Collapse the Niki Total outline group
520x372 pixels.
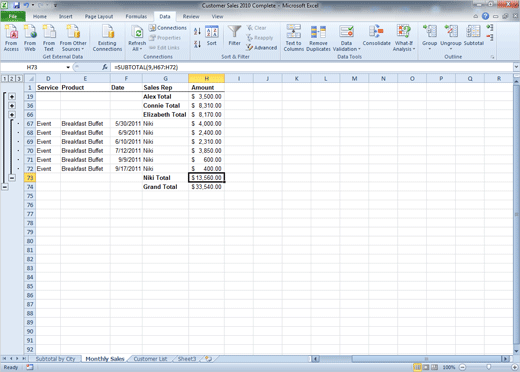click(x=12, y=178)
